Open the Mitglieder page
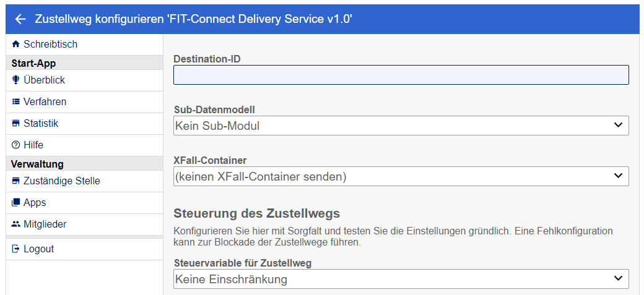Screen dimensions: 644x295 click(45, 224)
